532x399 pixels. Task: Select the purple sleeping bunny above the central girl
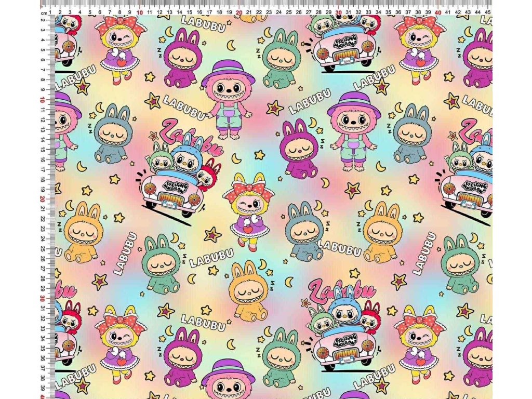[x=299, y=151]
